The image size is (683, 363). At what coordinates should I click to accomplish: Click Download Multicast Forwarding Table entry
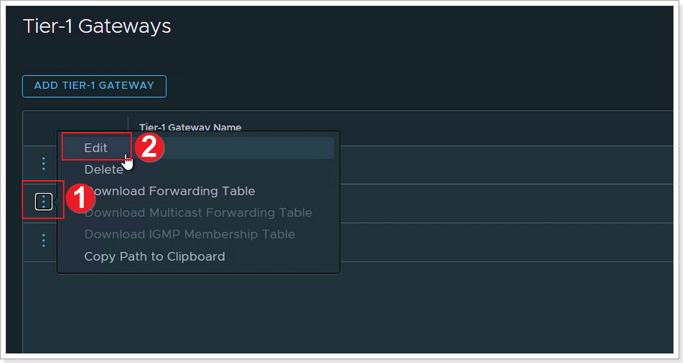pyautogui.click(x=198, y=213)
